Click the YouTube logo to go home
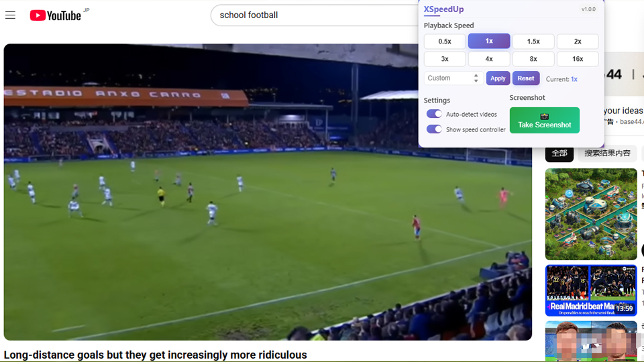Image resolution: width=644 pixels, height=362 pixels. tap(56, 15)
